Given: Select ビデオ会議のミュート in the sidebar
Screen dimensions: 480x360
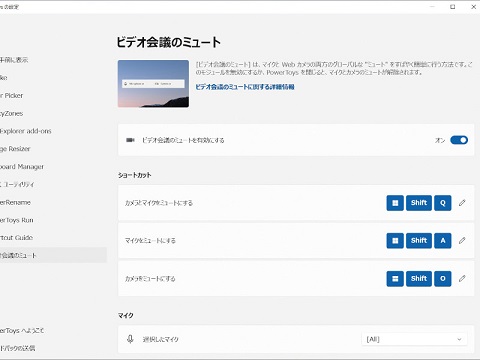Looking at the screenshot, I should pos(53,255).
